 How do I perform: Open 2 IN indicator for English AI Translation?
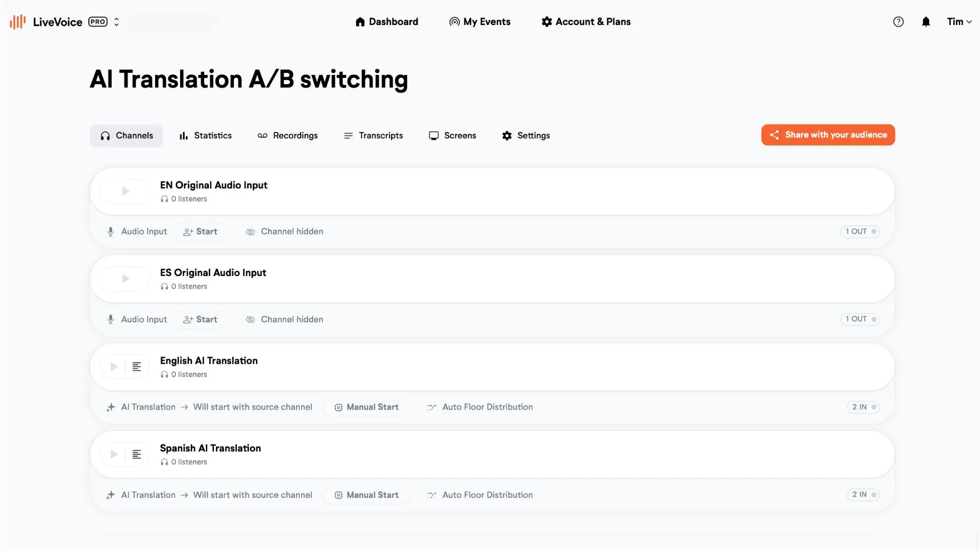[x=863, y=407]
